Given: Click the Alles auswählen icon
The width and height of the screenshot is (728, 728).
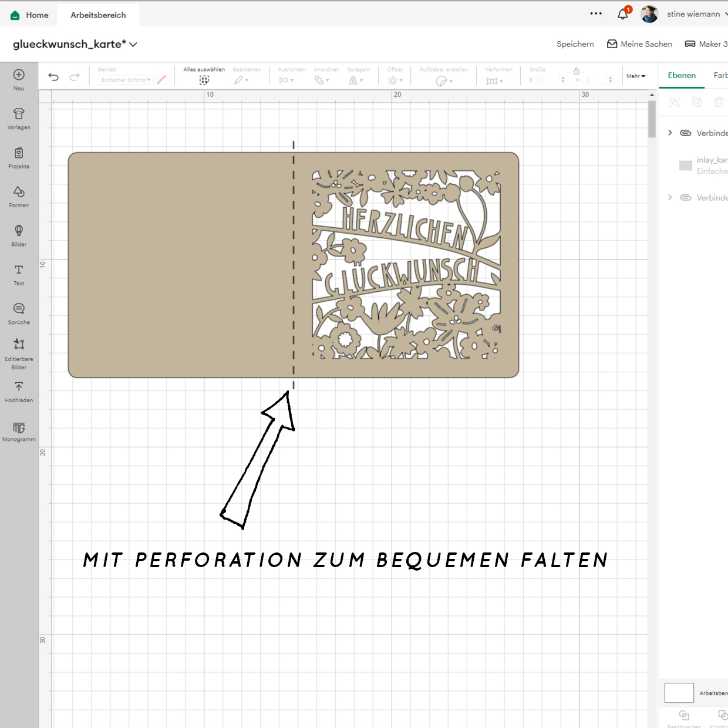Looking at the screenshot, I should pyautogui.click(x=204, y=80).
